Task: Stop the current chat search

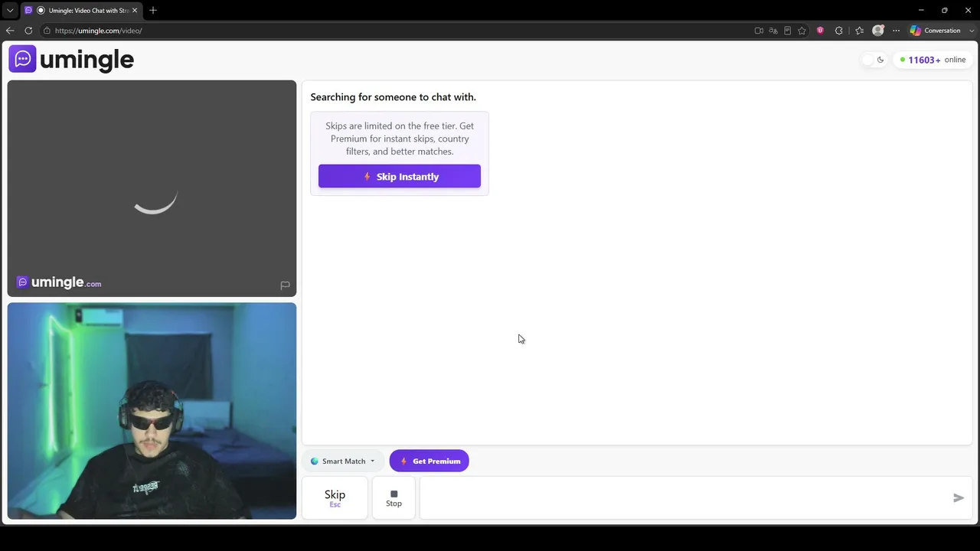Action: tap(394, 497)
